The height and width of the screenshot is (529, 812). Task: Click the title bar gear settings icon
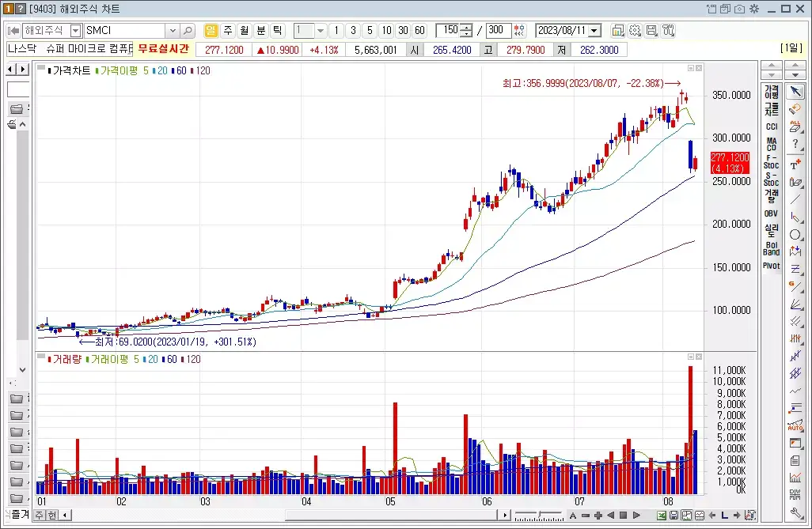click(754, 9)
